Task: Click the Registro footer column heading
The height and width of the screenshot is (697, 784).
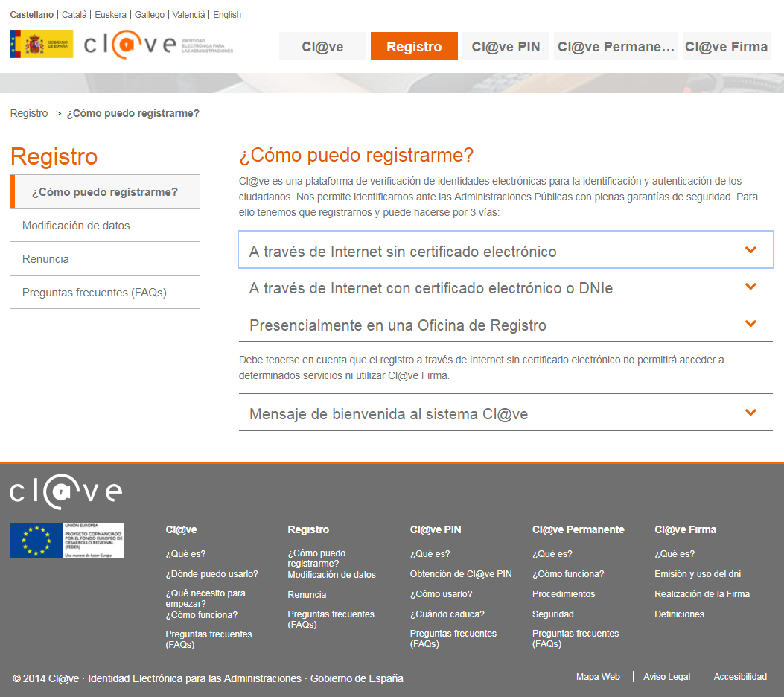Action: click(x=308, y=529)
